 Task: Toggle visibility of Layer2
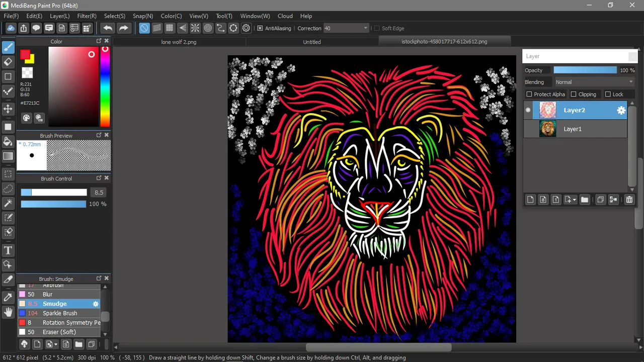(528, 110)
